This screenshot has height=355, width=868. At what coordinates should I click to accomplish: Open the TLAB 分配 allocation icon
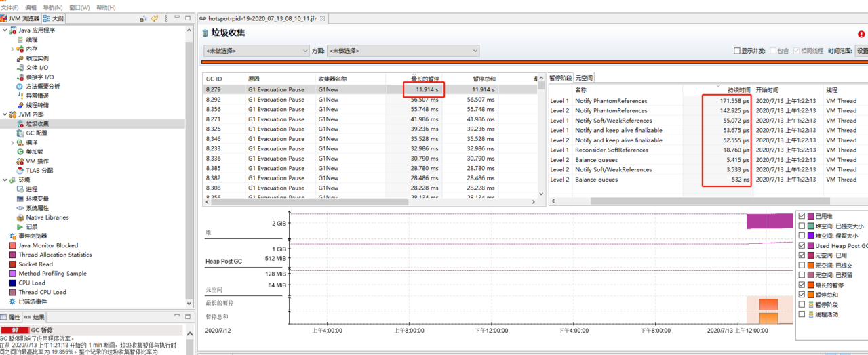(20, 171)
